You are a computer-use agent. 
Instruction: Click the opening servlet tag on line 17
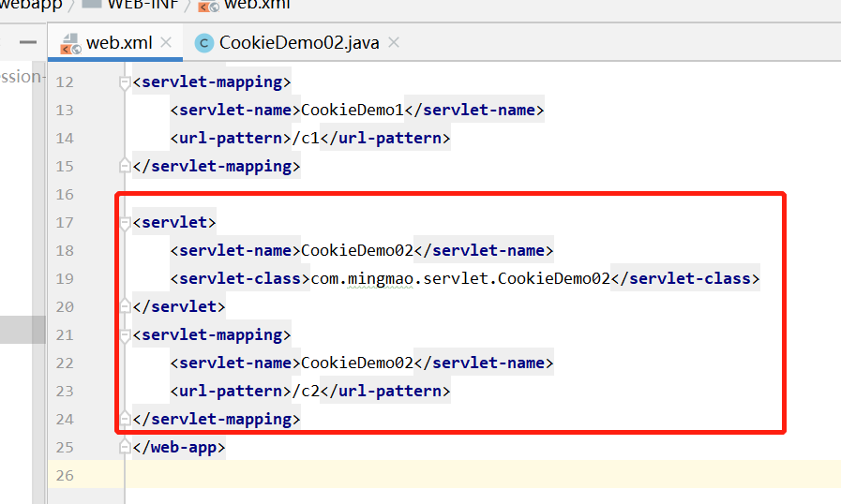tap(174, 223)
